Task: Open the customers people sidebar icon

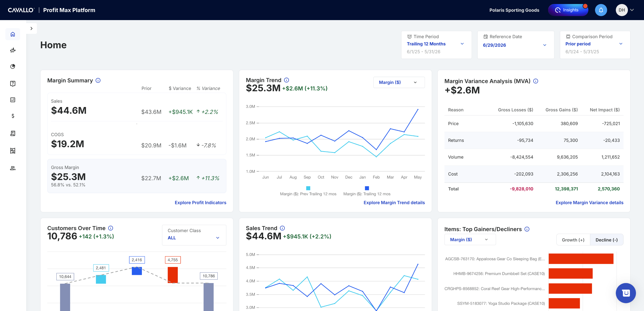Action: tap(13, 168)
